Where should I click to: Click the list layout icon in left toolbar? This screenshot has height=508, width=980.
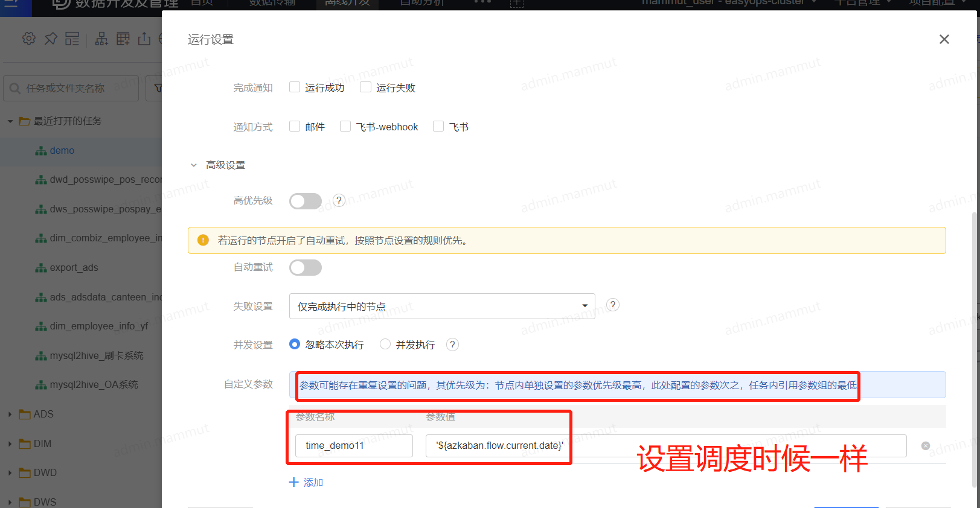[72, 39]
